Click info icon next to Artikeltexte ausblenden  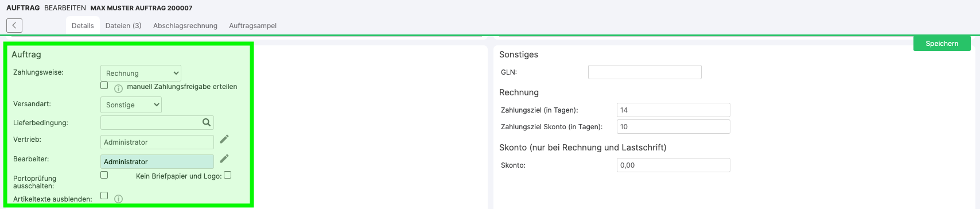pyautogui.click(x=119, y=199)
